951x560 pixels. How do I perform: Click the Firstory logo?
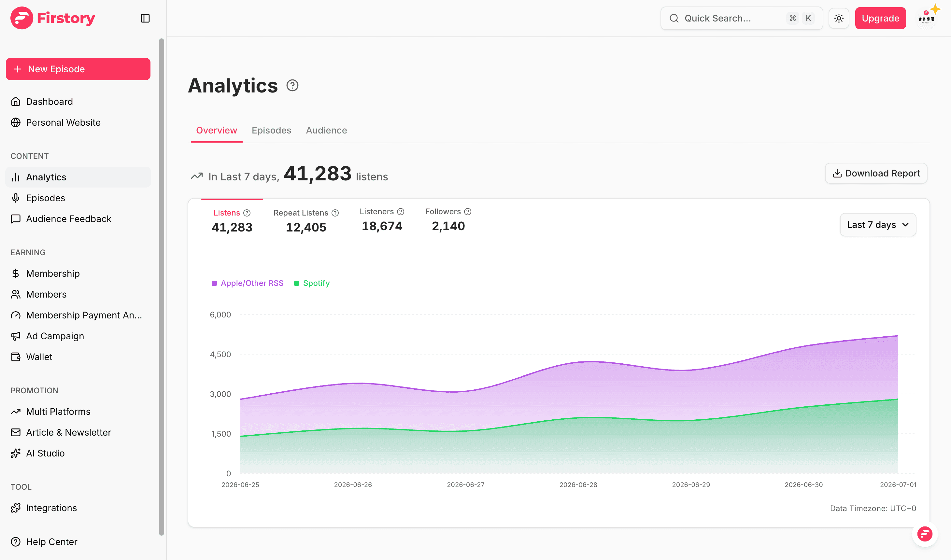tap(53, 18)
